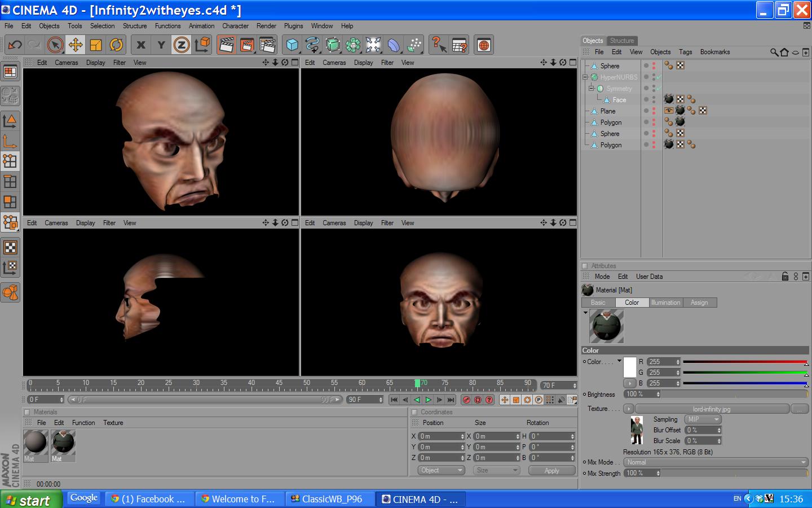Collapse the Symmetry object hierarchy
The height and width of the screenshot is (508, 812).
pos(592,89)
